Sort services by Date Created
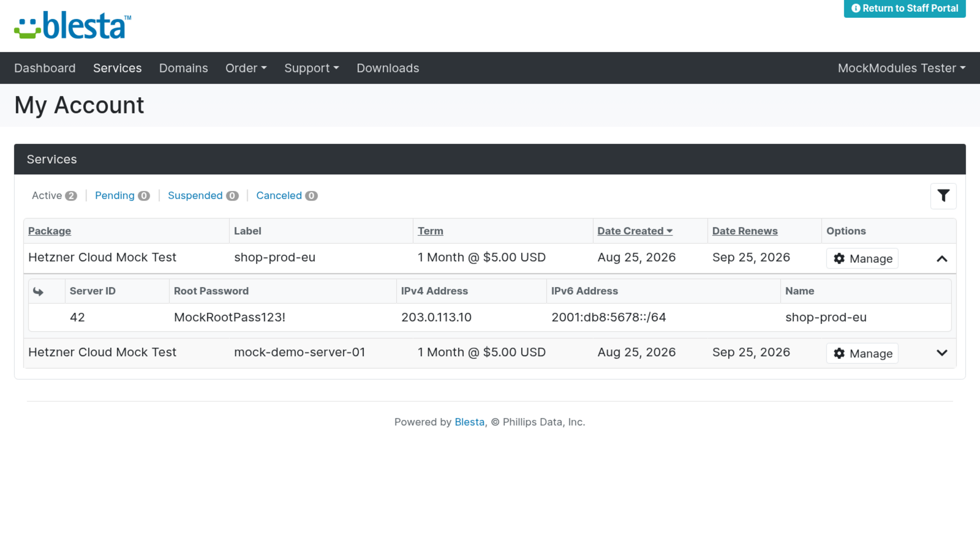This screenshot has width=980, height=551. (635, 231)
